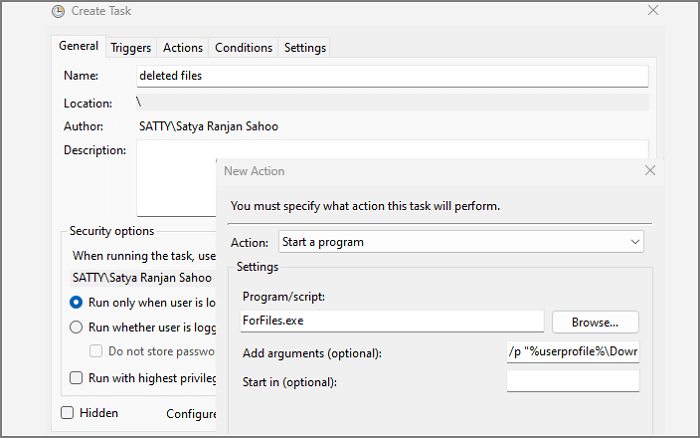Click the Add arguments (optional) field

click(572, 353)
